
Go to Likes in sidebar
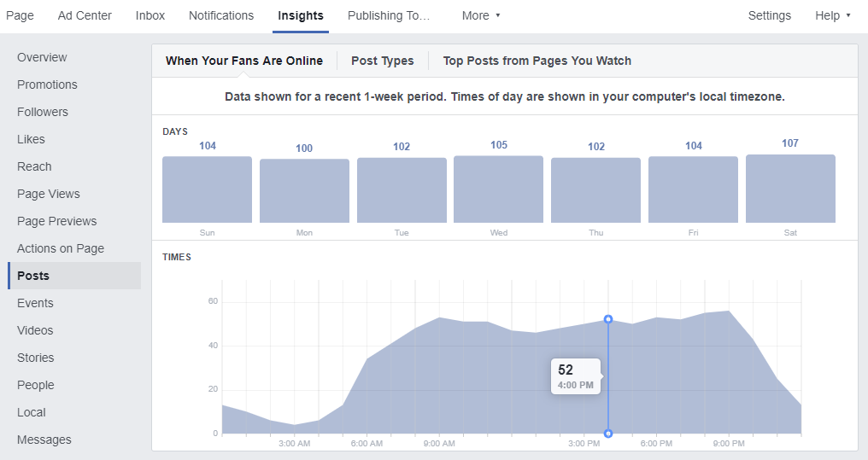tap(31, 139)
